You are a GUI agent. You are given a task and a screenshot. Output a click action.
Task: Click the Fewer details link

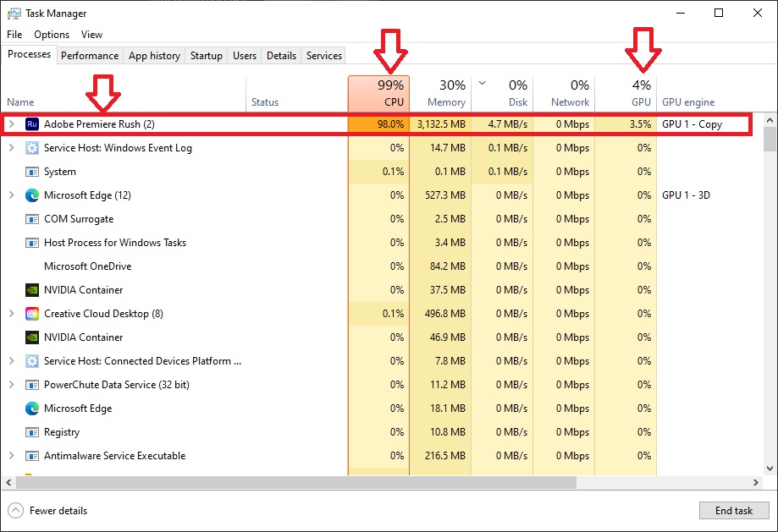58,511
